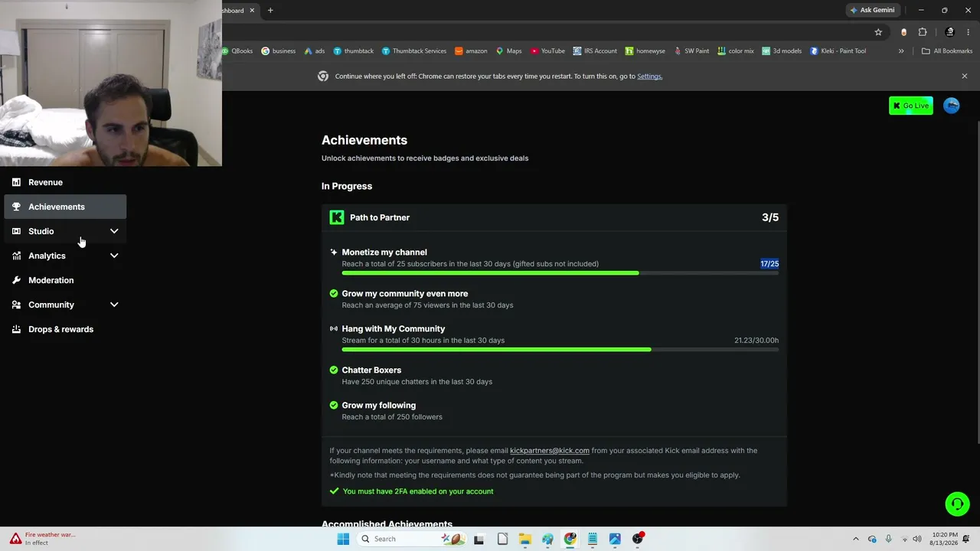Click the Settings link in Chrome restore notice
Viewport: 980px width, 551px height.
pyautogui.click(x=649, y=77)
